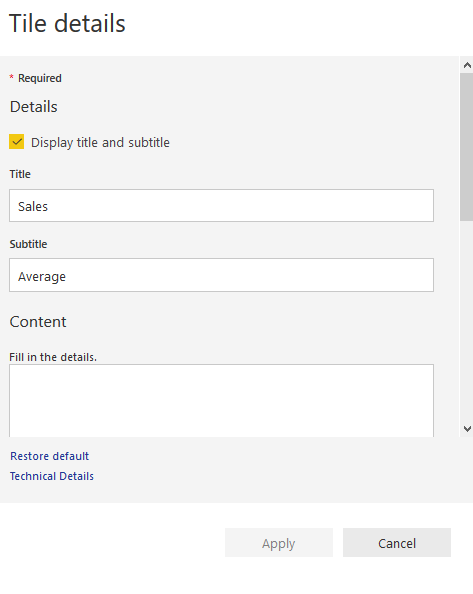The width and height of the screenshot is (473, 594).
Task: Click the Tile details dialog heading
Action: tap(67, 23)
